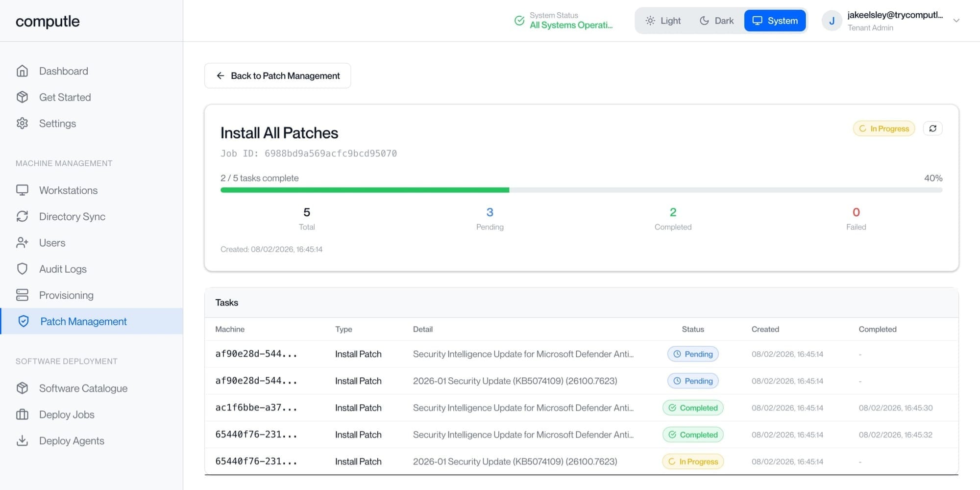The width and height of the screenshot is (980, 490).
Task: Click the Settings gear icon in sidebar
Action: (22, 123)
